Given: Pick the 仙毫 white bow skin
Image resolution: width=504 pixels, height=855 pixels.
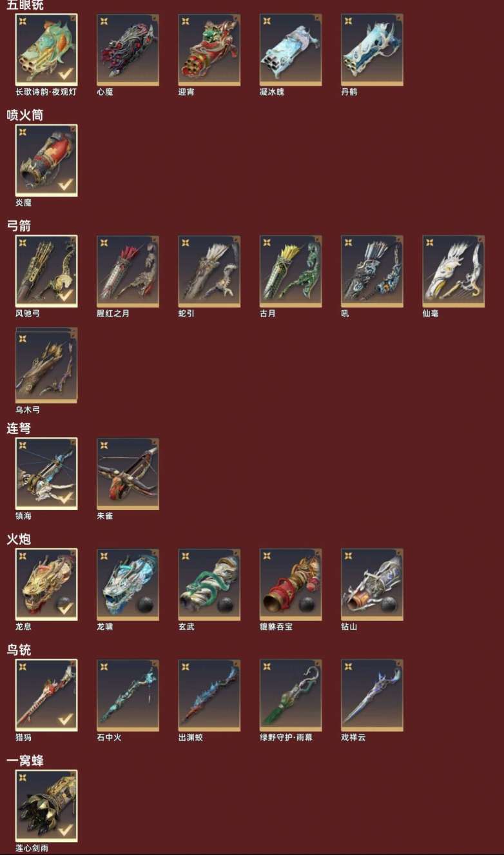Looking at the screenshot, I should pyautogui.click(x=453, y=271).
